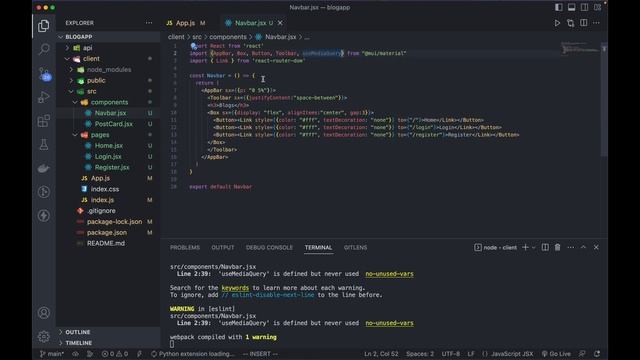Toggle the secondary side bar layout
This screenshot has height=360, width=640.
tap(585, 7)
